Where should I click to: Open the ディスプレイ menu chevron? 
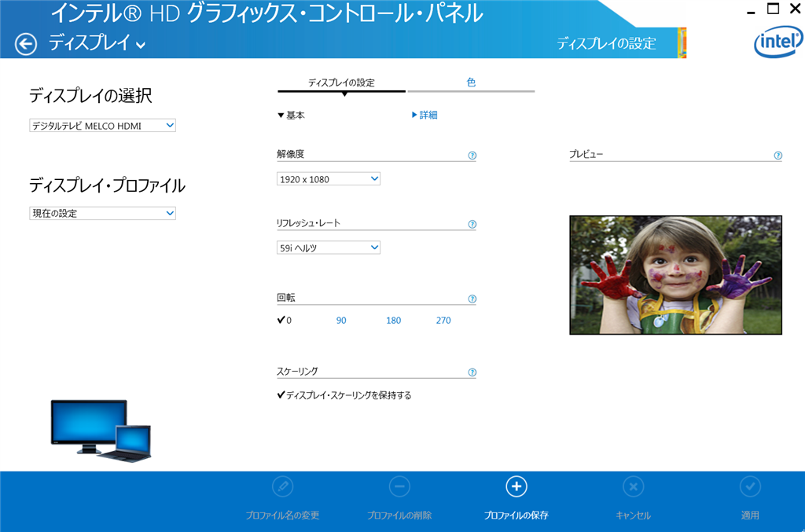point(141,45)
